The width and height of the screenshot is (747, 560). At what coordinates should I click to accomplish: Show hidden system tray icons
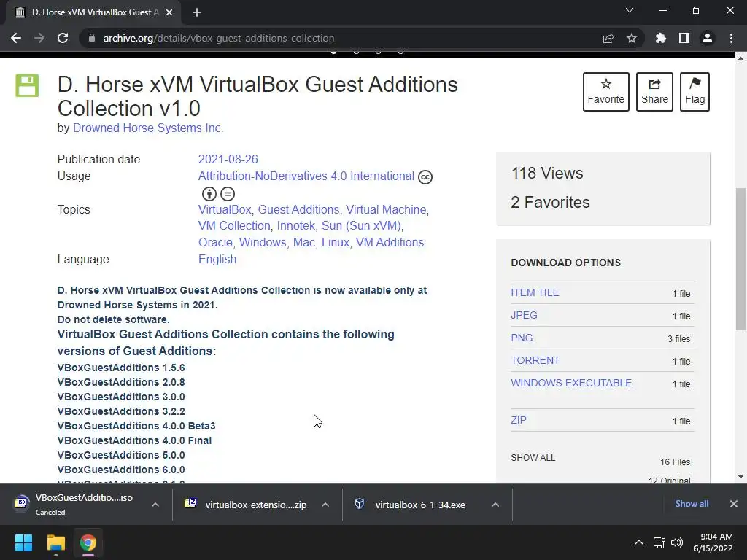coord(639,542)
